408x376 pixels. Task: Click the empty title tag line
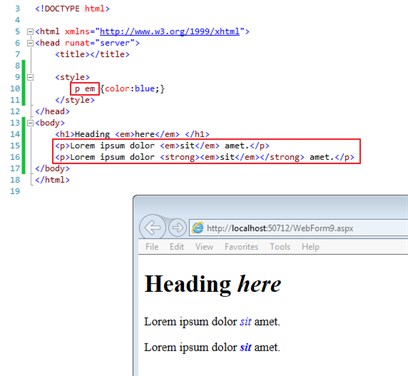92,54
